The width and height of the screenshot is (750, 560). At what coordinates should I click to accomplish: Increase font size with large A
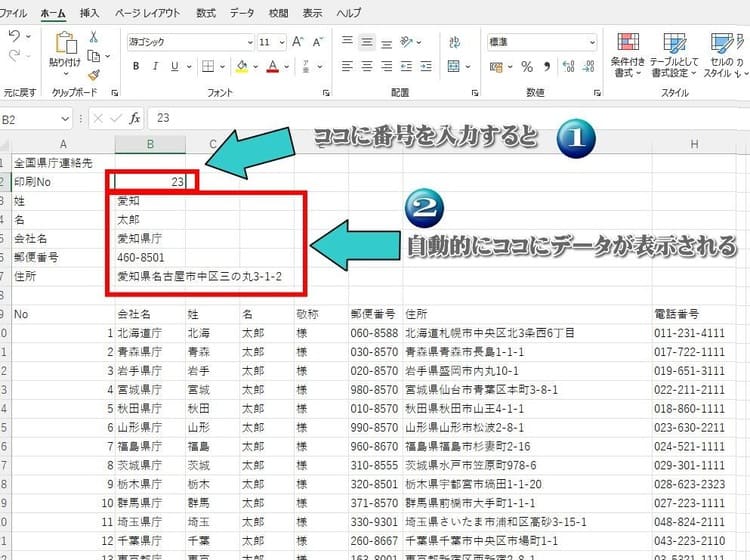298,42
